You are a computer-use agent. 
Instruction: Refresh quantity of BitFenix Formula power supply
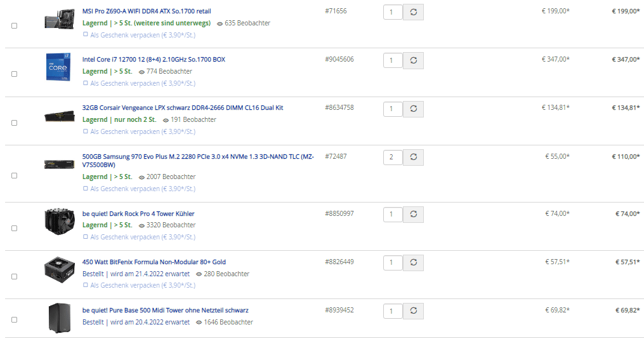point(413,262)
